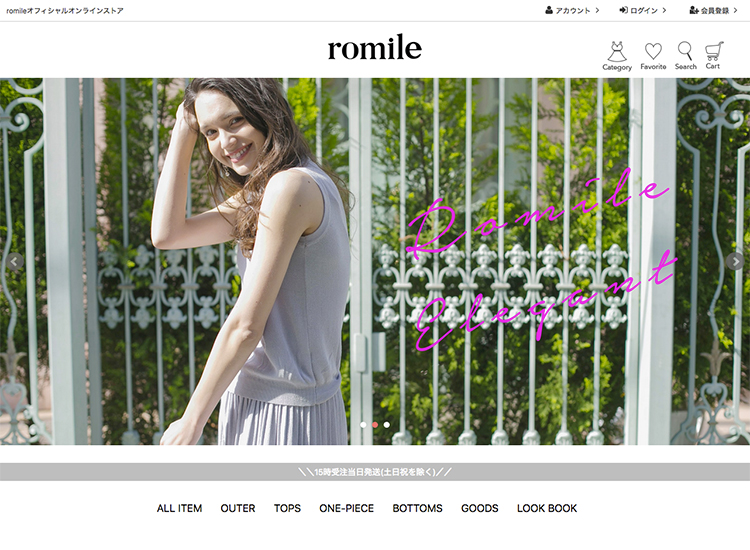750x550 pixels.
Task: Expand the 会員登録 chevron
Action: (x=736, y=10)
